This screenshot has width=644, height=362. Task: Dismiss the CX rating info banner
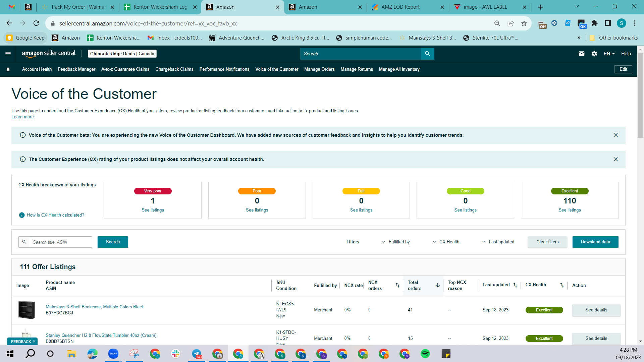coord(615,159)
